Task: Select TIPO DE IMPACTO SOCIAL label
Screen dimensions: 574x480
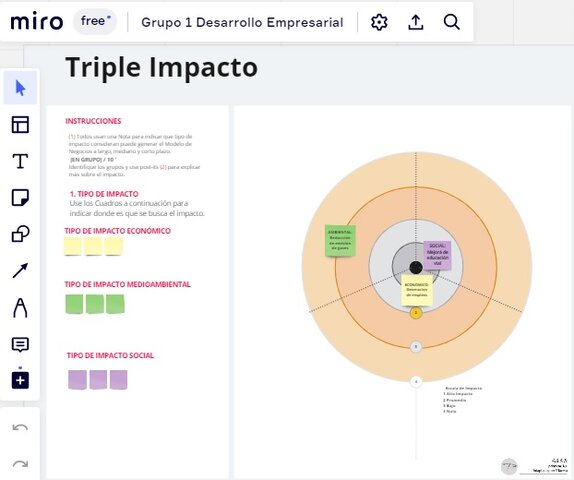Action: [110, 356]
